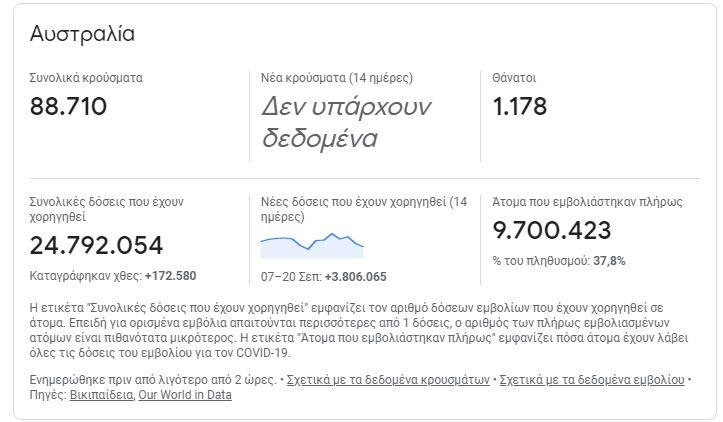Click the 07–20 Σεπ date range

291,277
